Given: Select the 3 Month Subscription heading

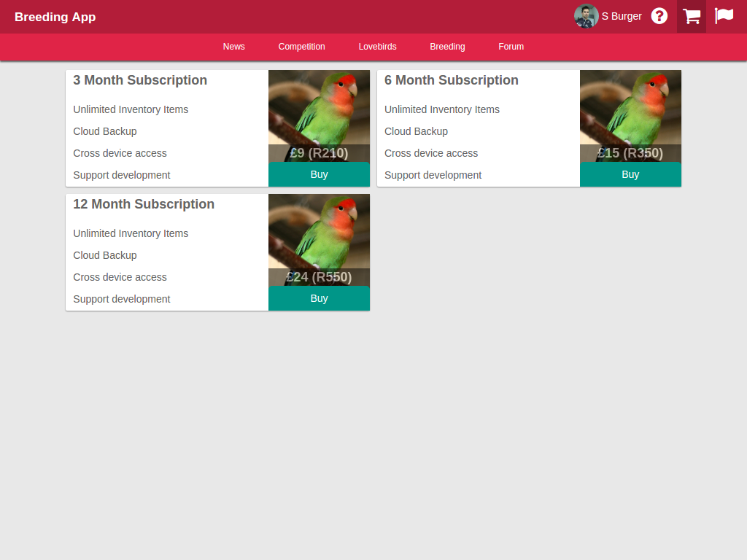Looking at the screenshot, I should tap(140, 80).
